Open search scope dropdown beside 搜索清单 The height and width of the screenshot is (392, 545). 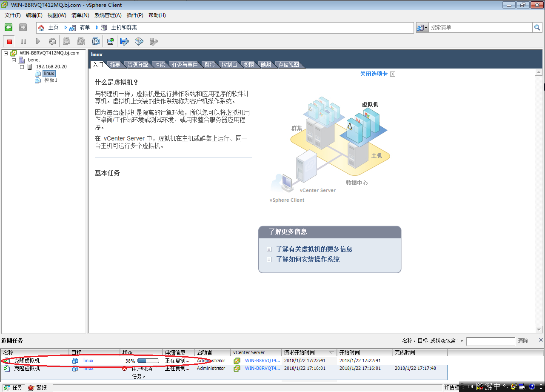422,28
